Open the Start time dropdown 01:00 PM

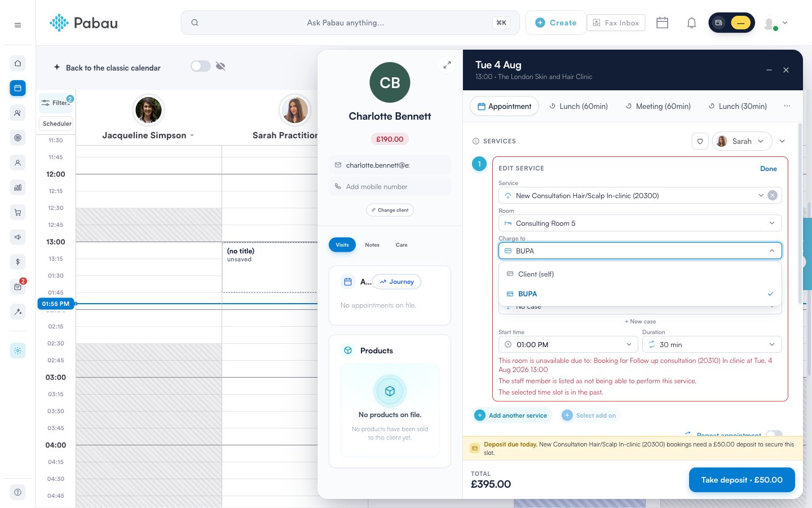click(568, 344)
